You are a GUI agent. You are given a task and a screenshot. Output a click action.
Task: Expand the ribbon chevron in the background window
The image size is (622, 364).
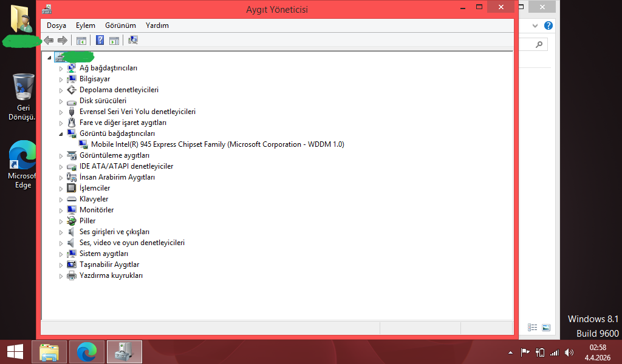point(535,26)
